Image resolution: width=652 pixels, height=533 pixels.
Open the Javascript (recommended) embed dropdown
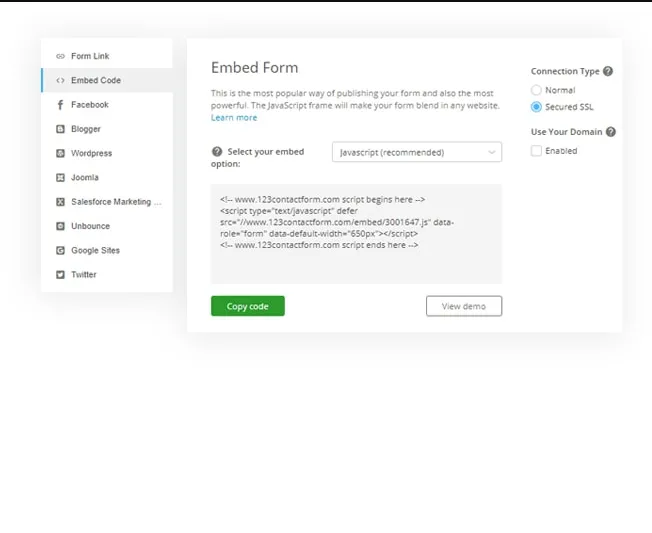417,152
